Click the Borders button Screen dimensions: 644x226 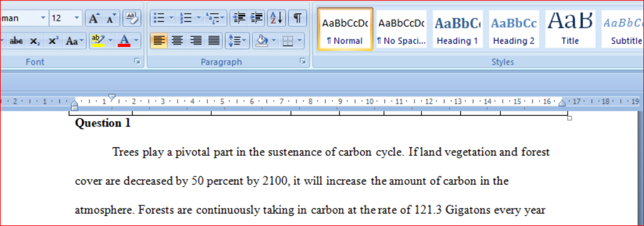click(288, 41)
